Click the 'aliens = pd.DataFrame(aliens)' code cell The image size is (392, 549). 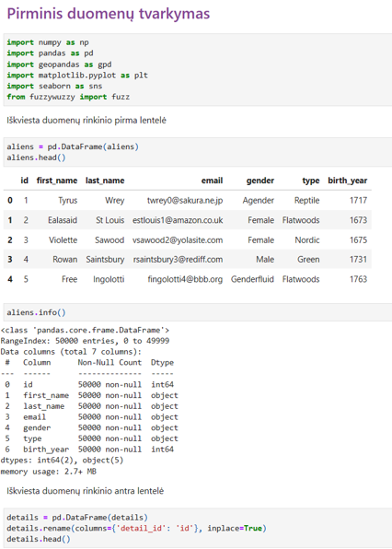[198, 152]
